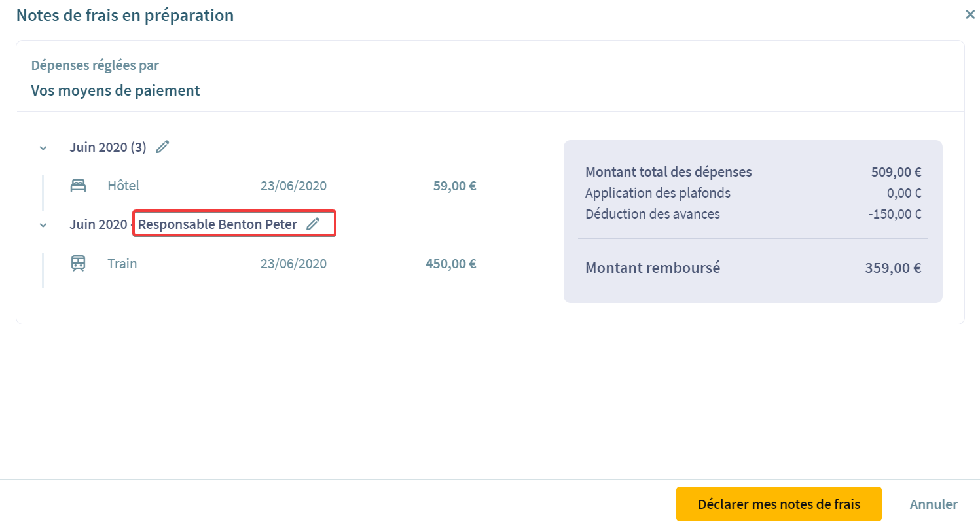Collapse the Juin 2020 (3) group
The width and height of the screenshot is (980, 526).
43,148
